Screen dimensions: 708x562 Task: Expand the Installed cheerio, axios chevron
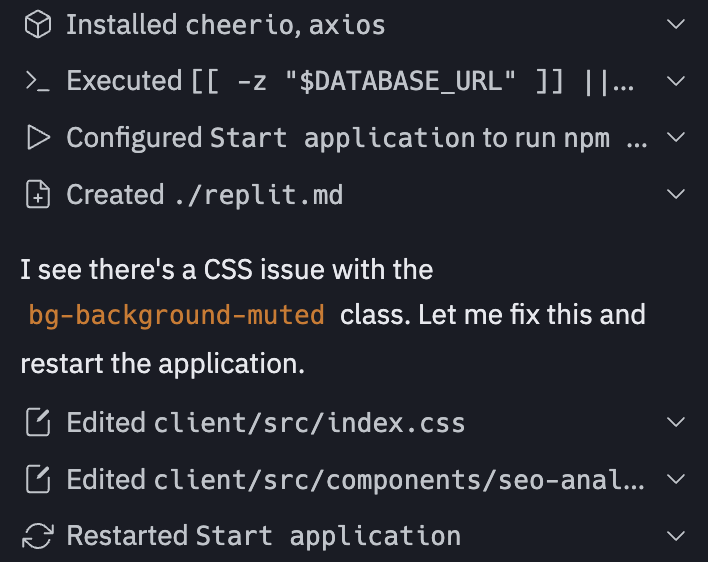pyautogui.click(x=675, y=25)
